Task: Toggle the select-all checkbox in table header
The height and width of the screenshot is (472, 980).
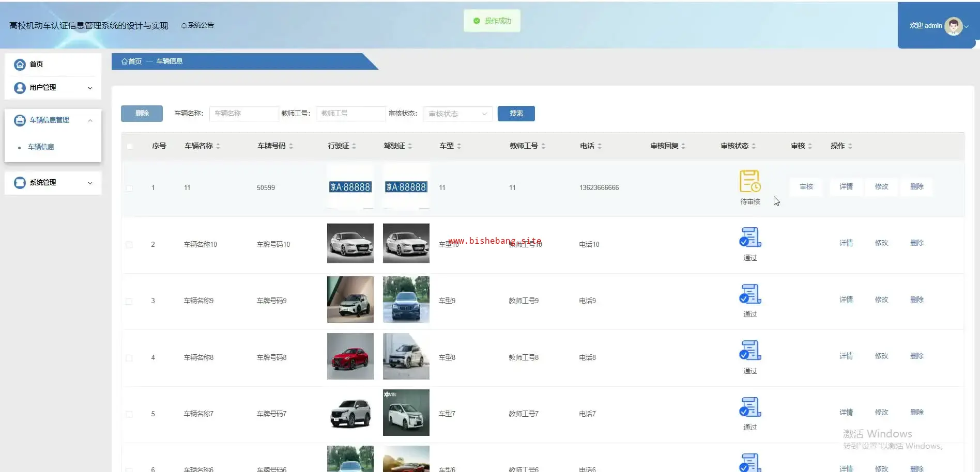Action: 130,146
